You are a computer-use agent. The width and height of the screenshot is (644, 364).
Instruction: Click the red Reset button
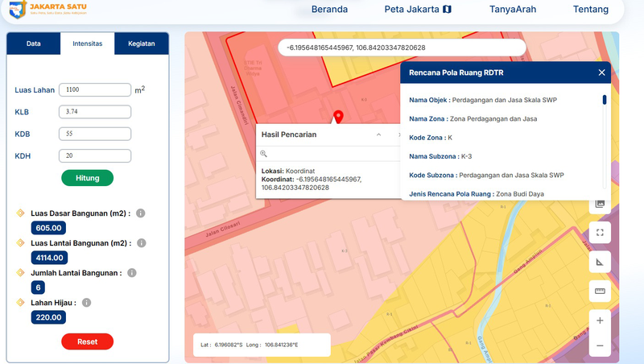(x=88, y=341)
